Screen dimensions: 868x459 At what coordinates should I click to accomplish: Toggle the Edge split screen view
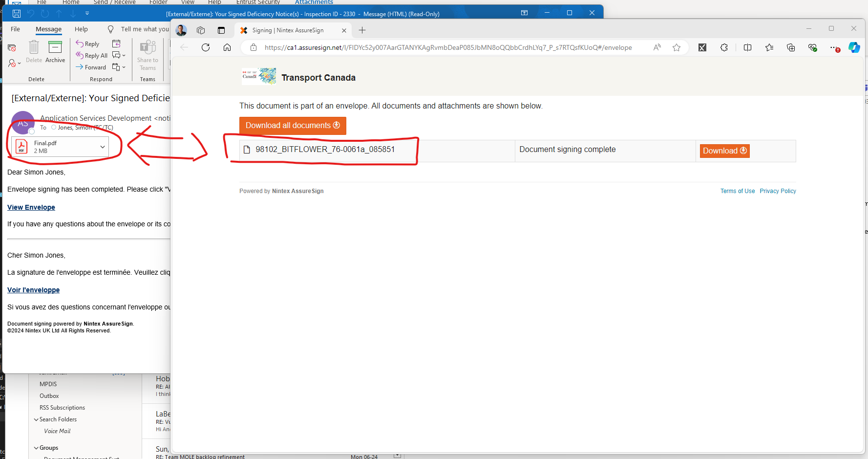(x=747, y=47)
